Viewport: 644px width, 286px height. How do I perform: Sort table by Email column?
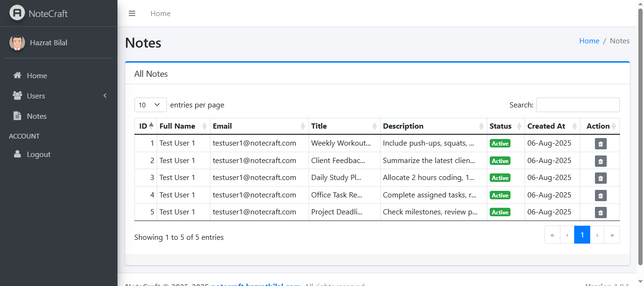(x=259, y=126)
